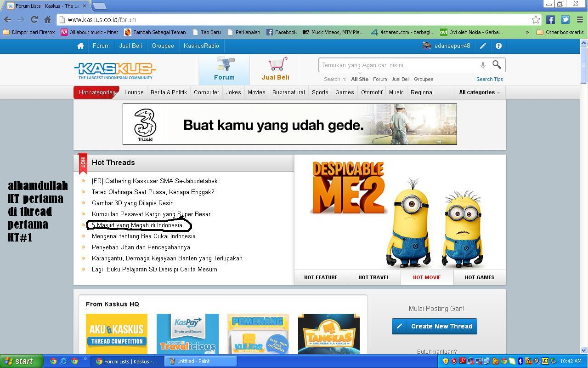This screenshot has height=368, width=588.
Task: Switch to untitled - Paint in taskbar
Action: click(x=201, y=361)
